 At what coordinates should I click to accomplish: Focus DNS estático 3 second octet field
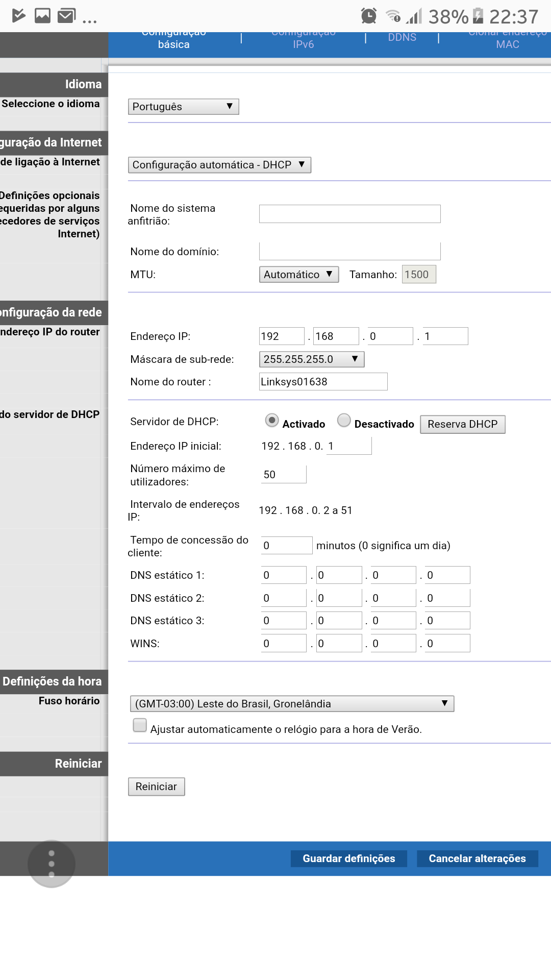point(339,621)
